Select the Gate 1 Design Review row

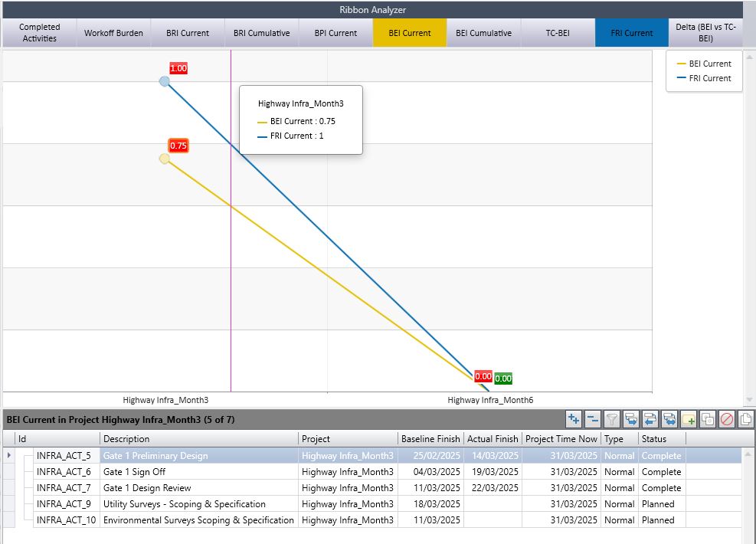click(x=147, y=488)
